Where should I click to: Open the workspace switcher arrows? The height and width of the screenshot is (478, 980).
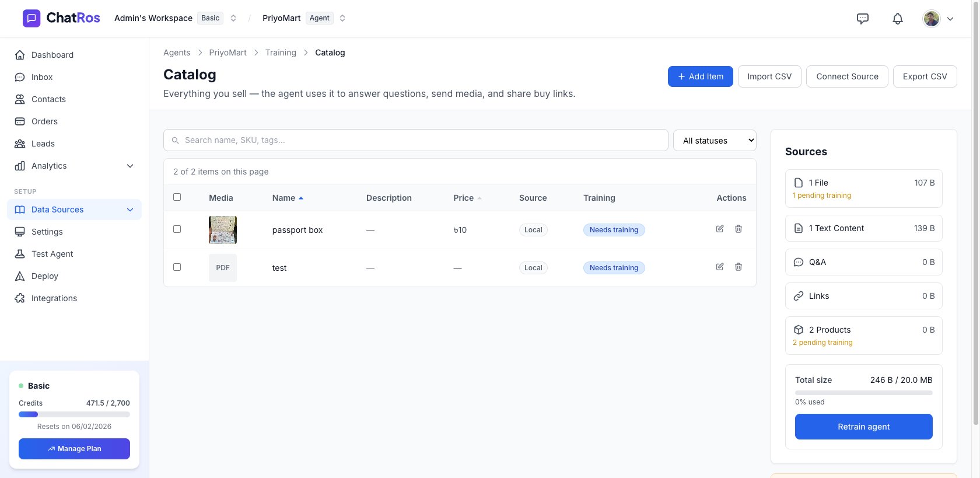pyautogui.click(x=233, y=18)
